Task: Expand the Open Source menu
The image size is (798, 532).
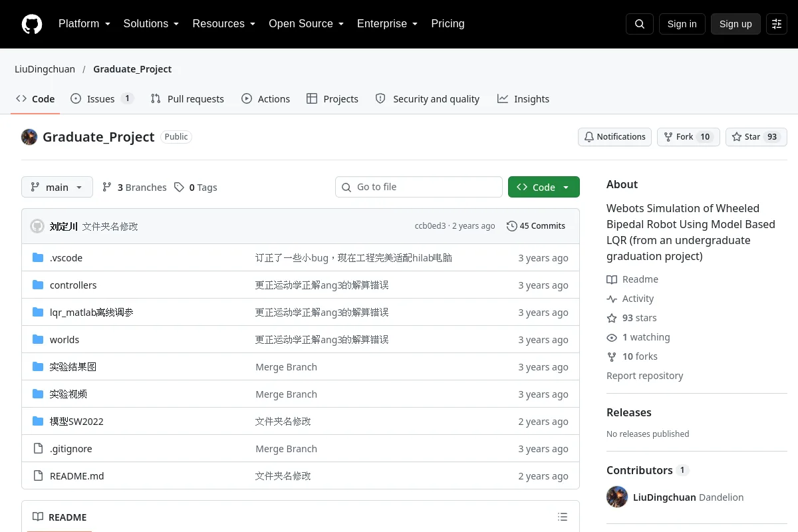Action: (306, 24)
